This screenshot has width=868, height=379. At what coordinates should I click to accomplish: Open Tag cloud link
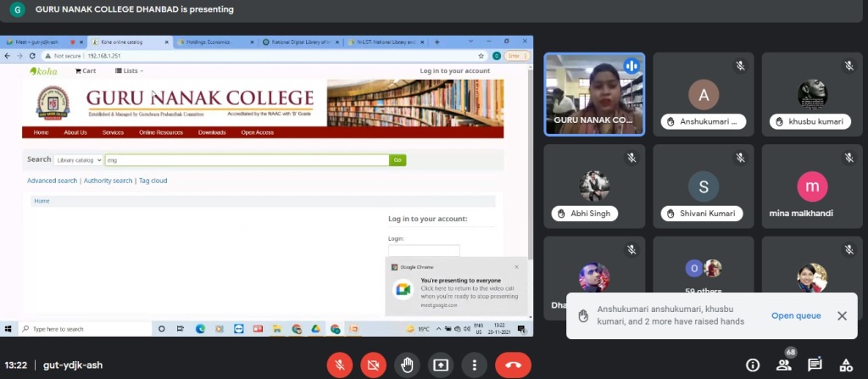(x=153, y=181)
